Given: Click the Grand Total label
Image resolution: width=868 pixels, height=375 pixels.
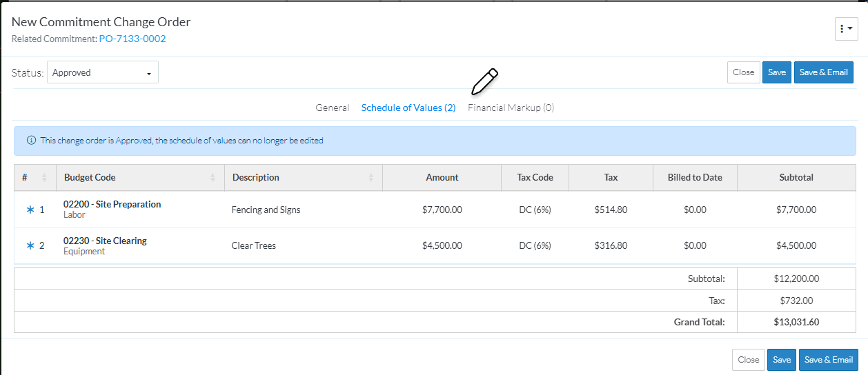Looking at the screenshot, I should [x=700, y=322].
